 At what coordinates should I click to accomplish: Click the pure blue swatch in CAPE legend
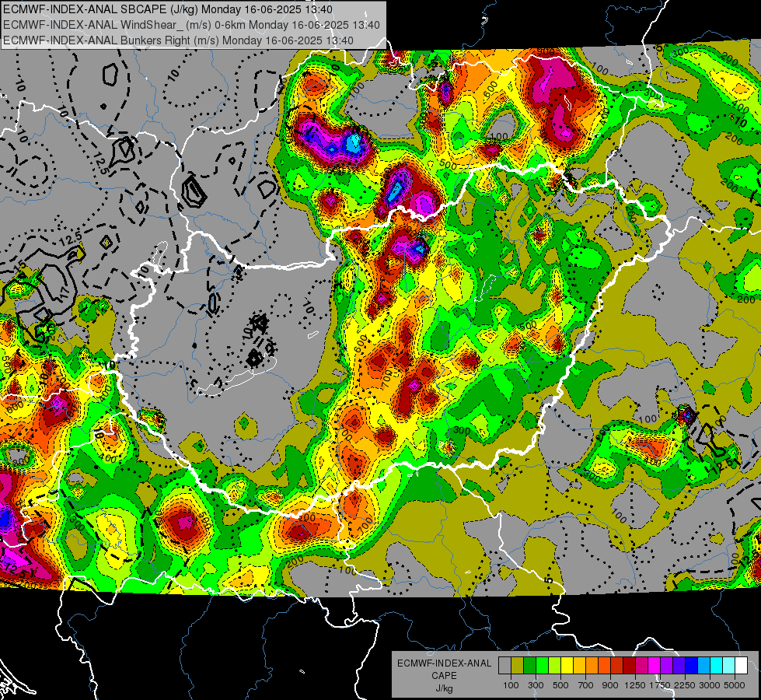coord(691,666)
